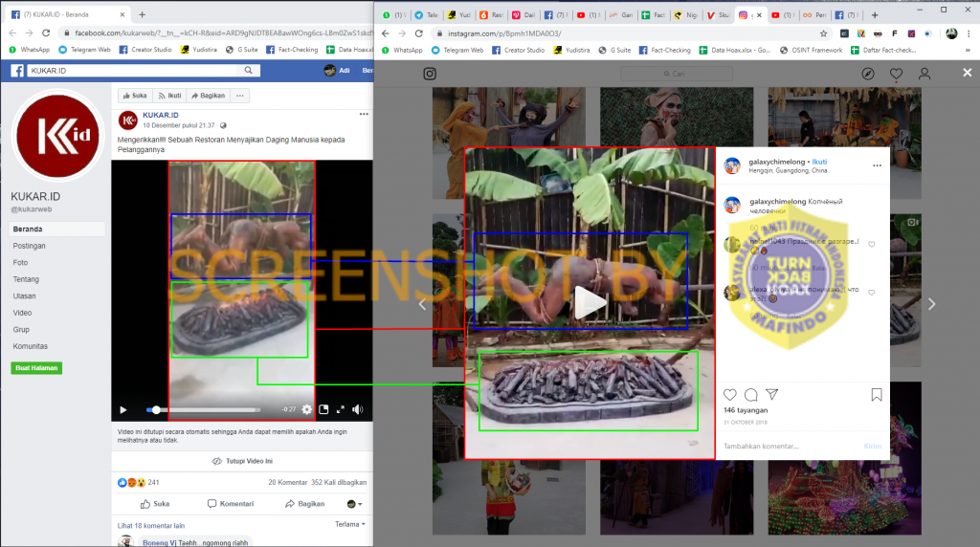Toggle Facebook video picture-in-picture icon
Image resolution: width=980 pixels, height=547 pixels.
tap(323, 409)
